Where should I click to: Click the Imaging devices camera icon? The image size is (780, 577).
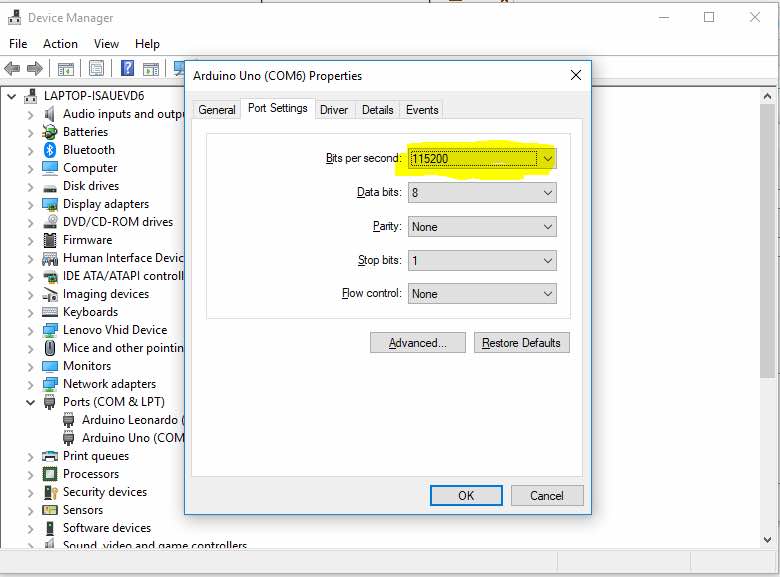pyautogui.click(x=50, y=294)
